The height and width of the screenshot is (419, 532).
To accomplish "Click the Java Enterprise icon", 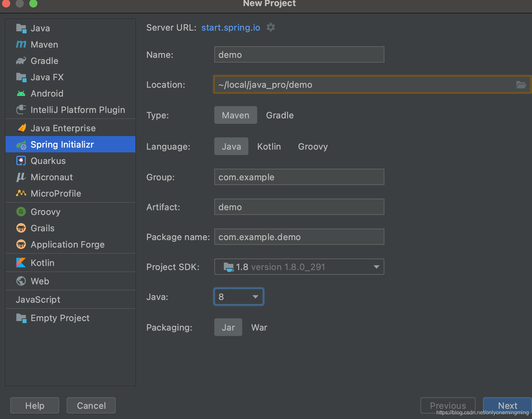I will coord(21,128).
